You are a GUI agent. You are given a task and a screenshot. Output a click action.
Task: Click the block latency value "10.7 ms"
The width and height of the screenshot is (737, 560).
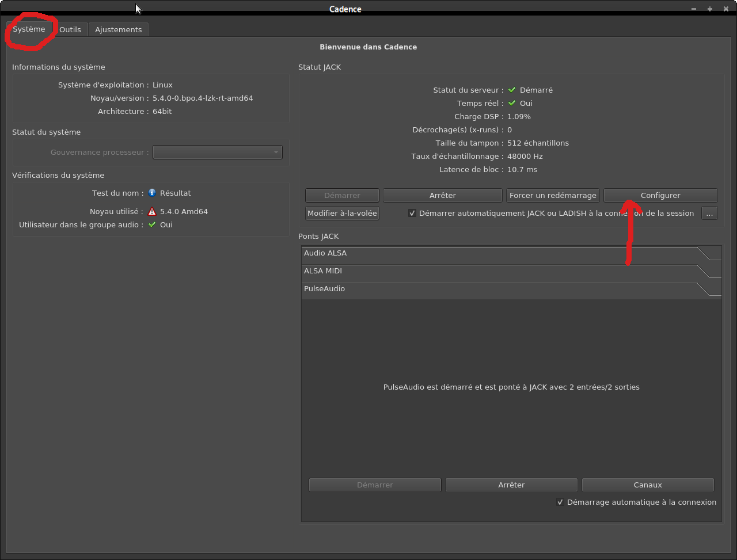(x=522, y=169)
